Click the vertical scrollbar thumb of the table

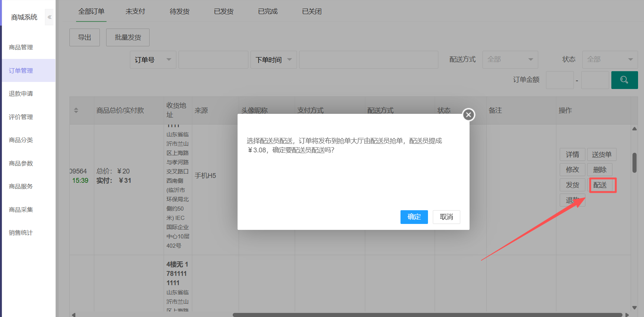pos(634,162)
